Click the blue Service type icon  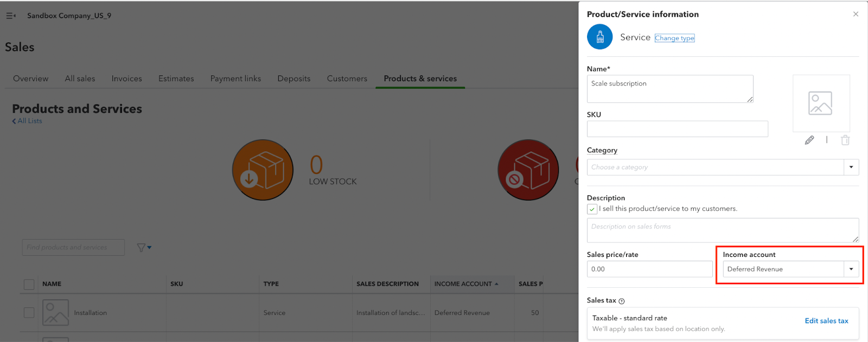pos(599,37)
